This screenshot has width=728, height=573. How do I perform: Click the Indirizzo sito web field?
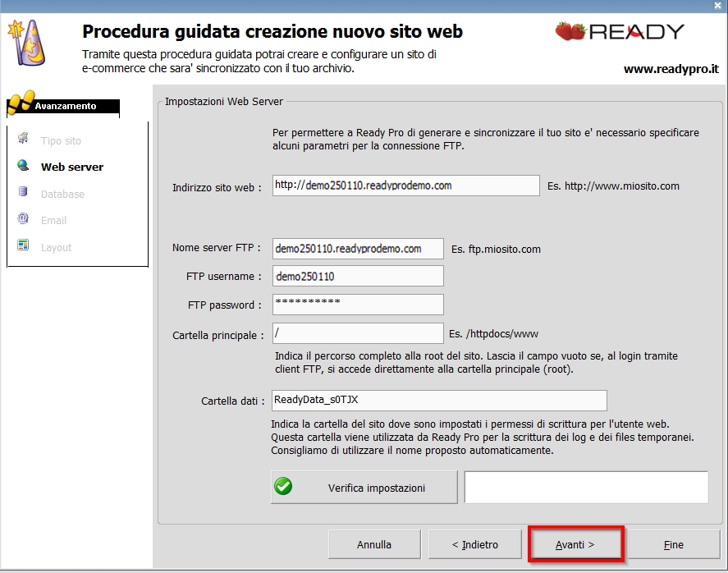point(405,186)
